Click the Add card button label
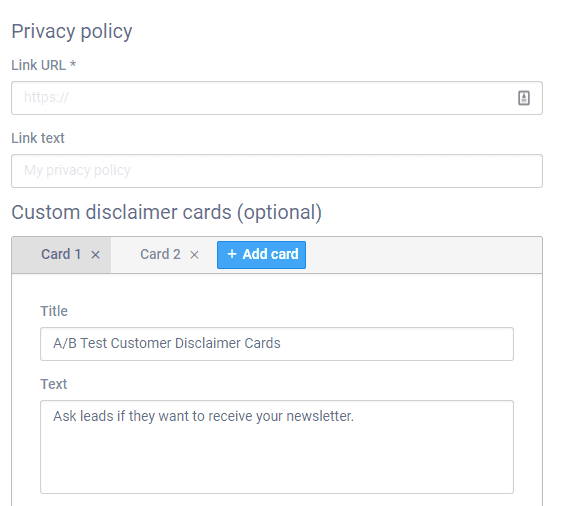The height and width of the screenshot is (506, 561). coord(270,254)
